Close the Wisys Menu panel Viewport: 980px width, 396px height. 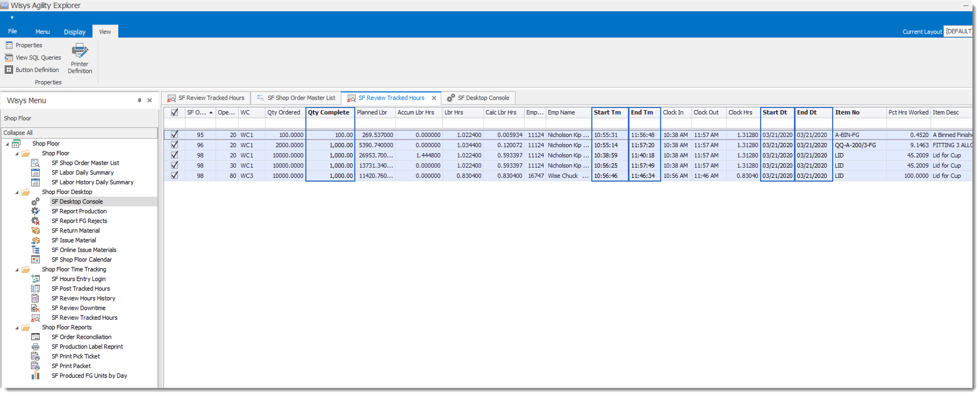pyautogui.click(x=150, y=100)
